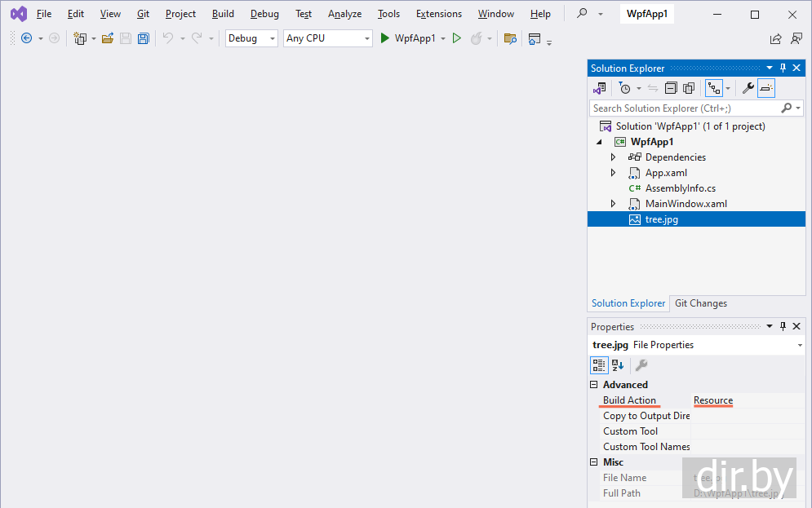
Task: Open the Build menu
Action: [223, 14]
